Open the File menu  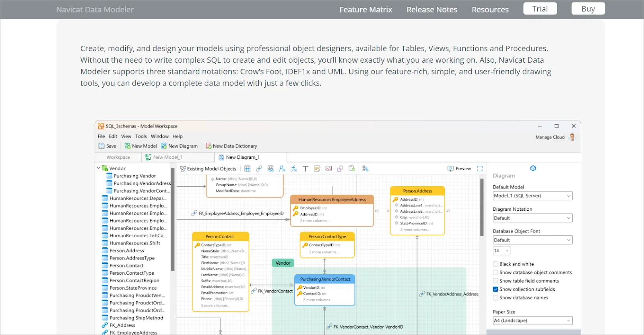tap(101, 136)
